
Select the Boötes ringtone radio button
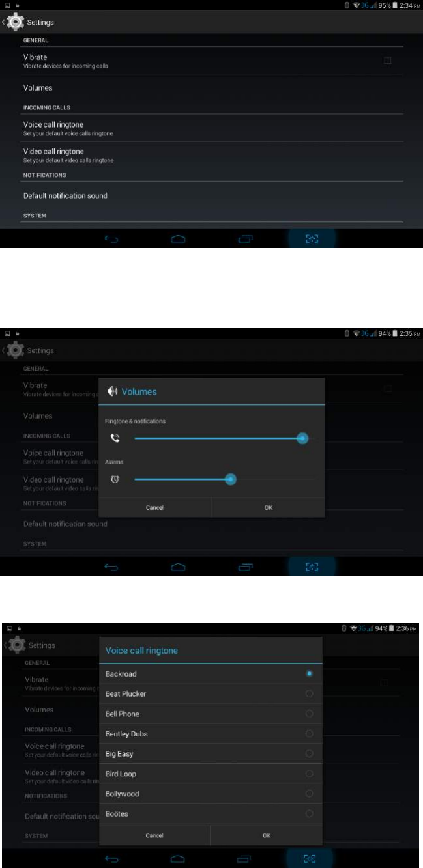point(309,814)
